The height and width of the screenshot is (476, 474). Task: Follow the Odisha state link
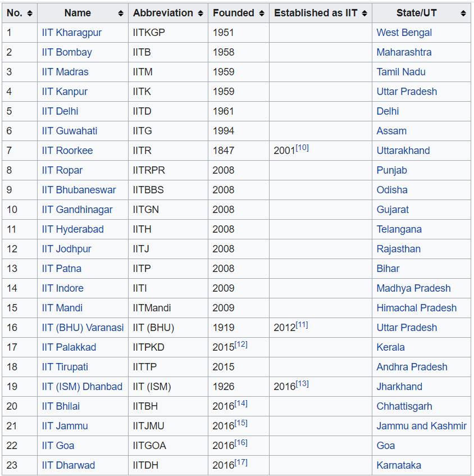(x=392, y=190)
